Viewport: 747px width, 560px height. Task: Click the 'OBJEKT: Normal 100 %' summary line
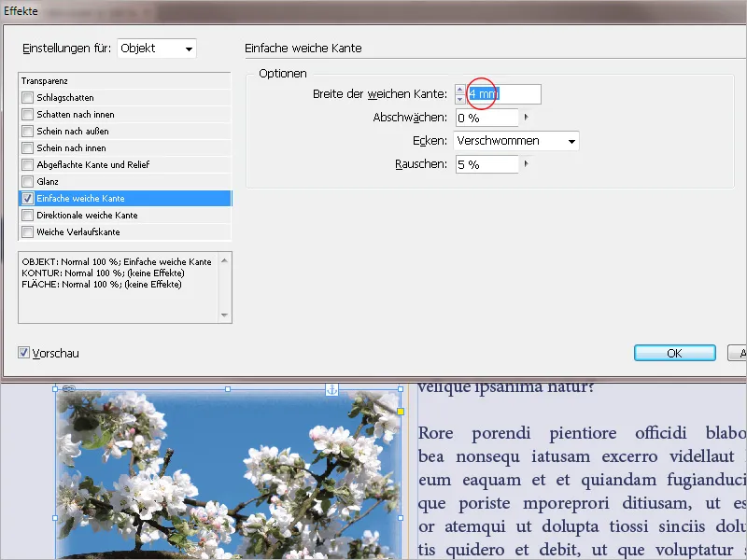(x=117, y=262)
